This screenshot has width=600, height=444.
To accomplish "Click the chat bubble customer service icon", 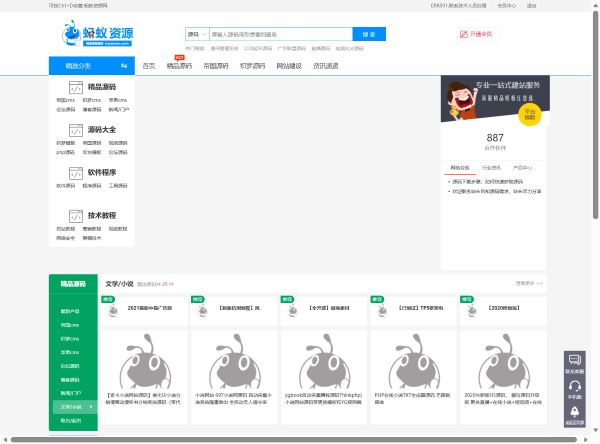I will 574,360.
